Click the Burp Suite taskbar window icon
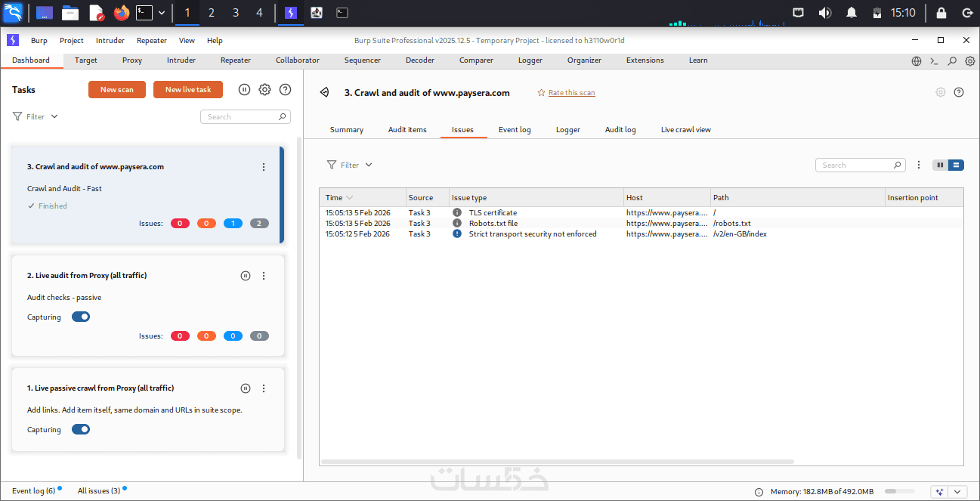The image size is (980, 501). (x=290, y=12)
